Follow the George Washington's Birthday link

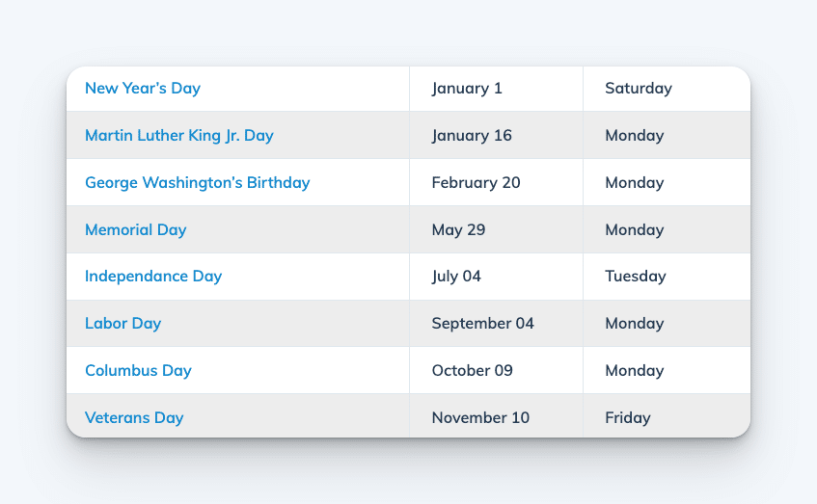pos(198,183)
